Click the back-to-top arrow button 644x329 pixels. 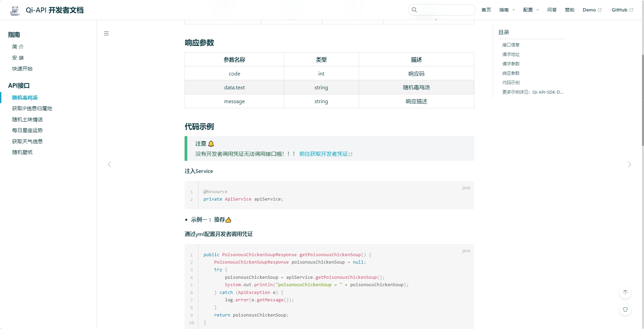pyautogui.click(x=625, y=293)
